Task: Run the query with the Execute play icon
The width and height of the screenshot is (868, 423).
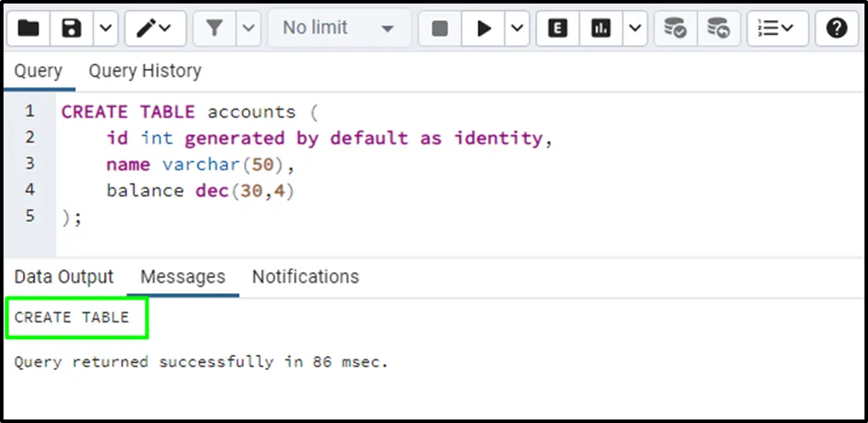Action: point(484,28)
